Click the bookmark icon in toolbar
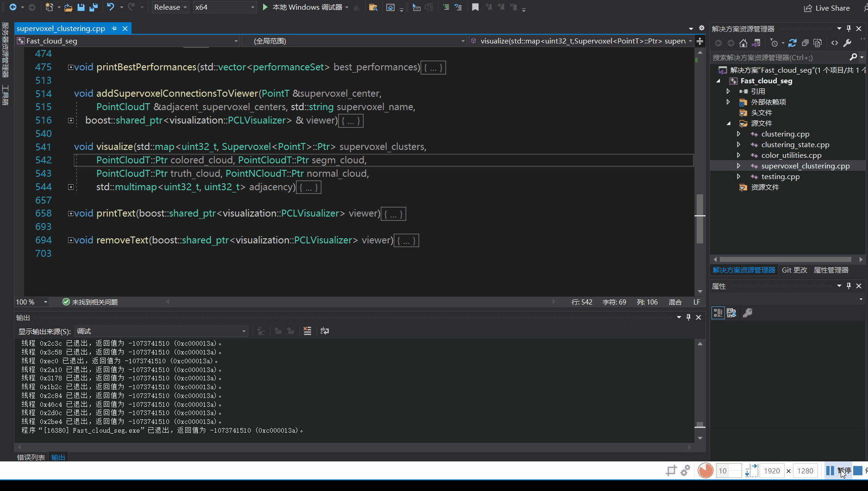 475,7
